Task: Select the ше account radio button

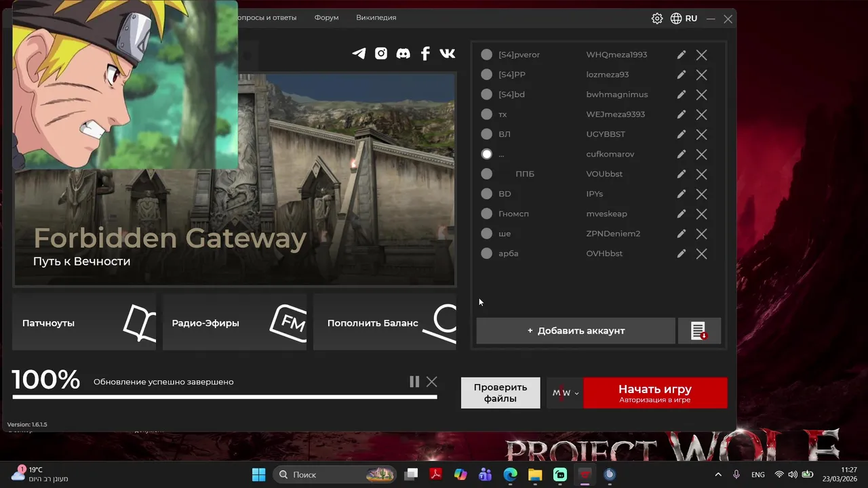Action: pos(486,234)
